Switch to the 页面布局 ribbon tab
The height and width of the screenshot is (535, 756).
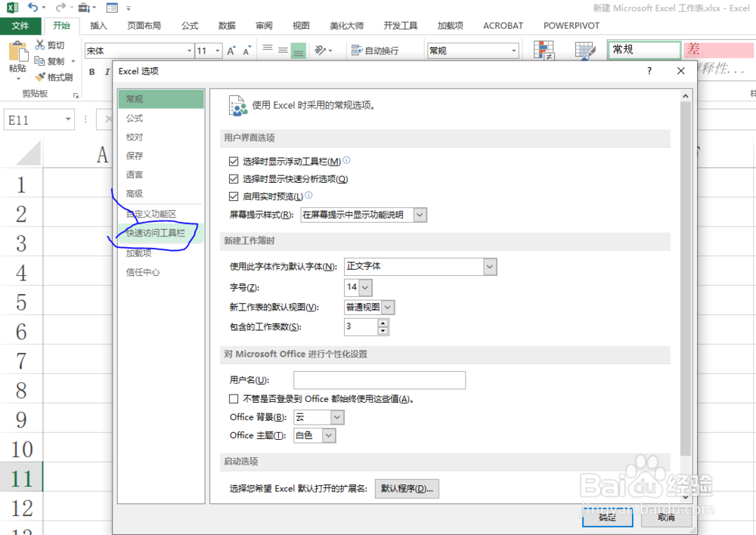pos(144,26)
